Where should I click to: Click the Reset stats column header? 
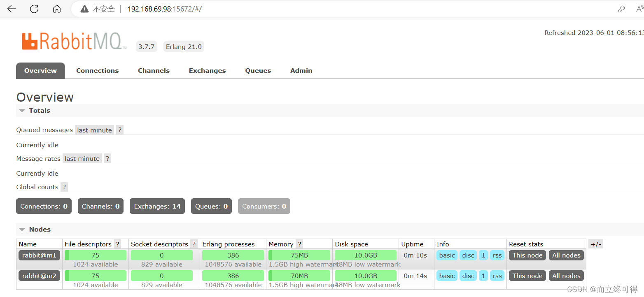(526, 244)
